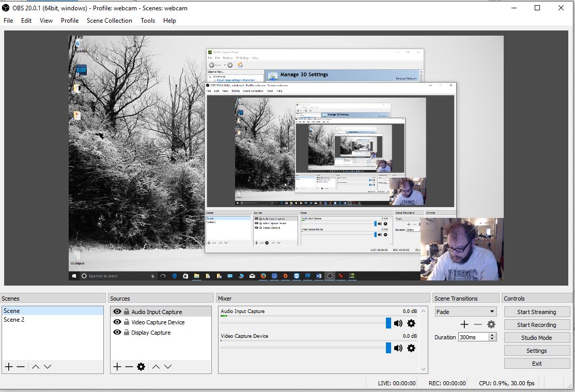Image resolution: width=575 pixels, height=392 pixels.
Task: Open transition properties gear icon
Action: point(491,324)
